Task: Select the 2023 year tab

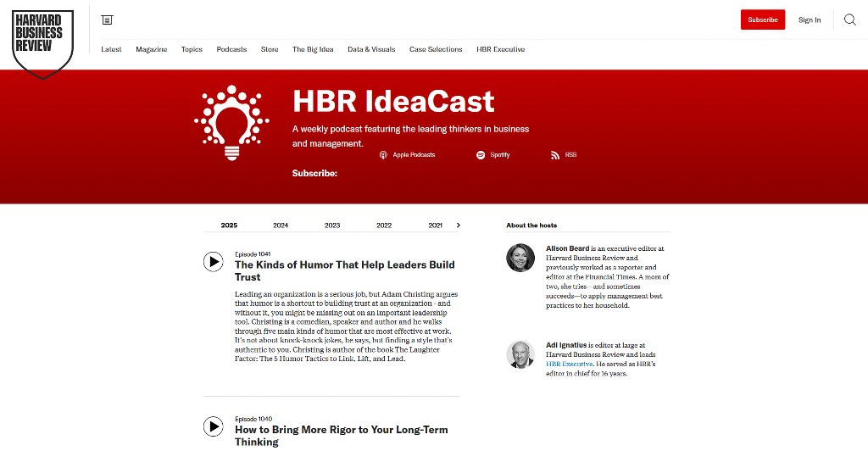Action: (332, 225)
